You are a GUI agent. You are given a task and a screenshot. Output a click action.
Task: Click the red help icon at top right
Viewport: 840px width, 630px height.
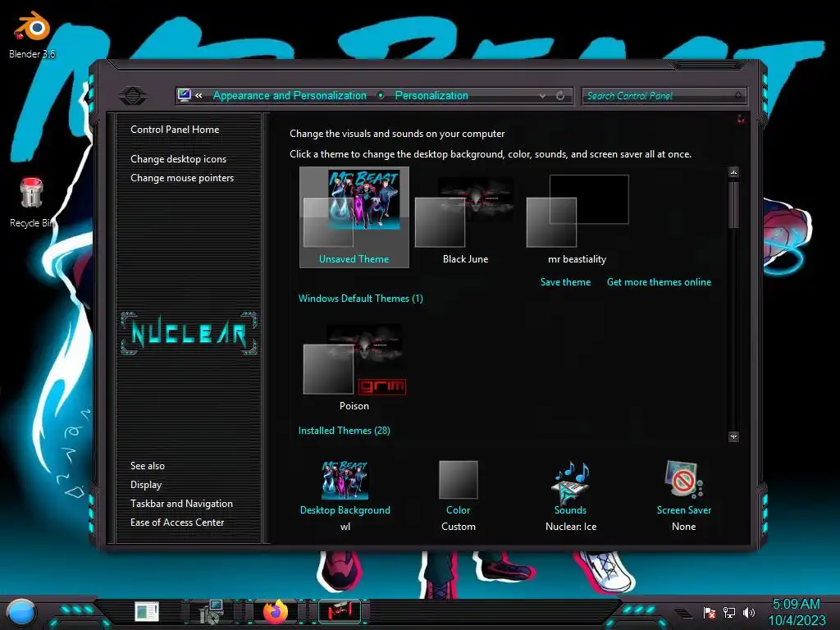pyautogui.click(x=741, y=118)
